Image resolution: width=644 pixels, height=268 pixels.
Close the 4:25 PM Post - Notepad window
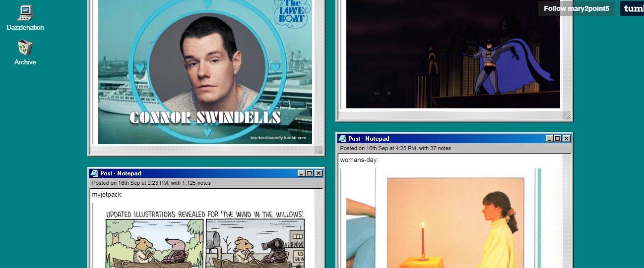point(567,139)
